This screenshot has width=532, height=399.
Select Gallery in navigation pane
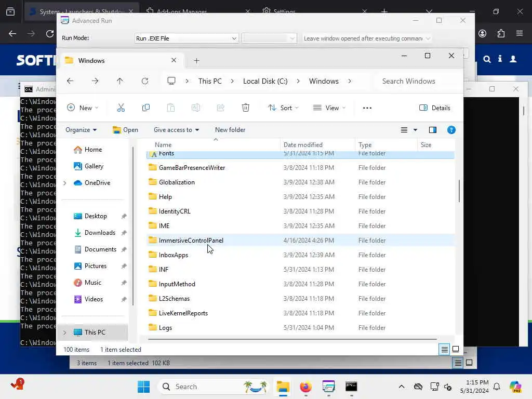(95, 166)
